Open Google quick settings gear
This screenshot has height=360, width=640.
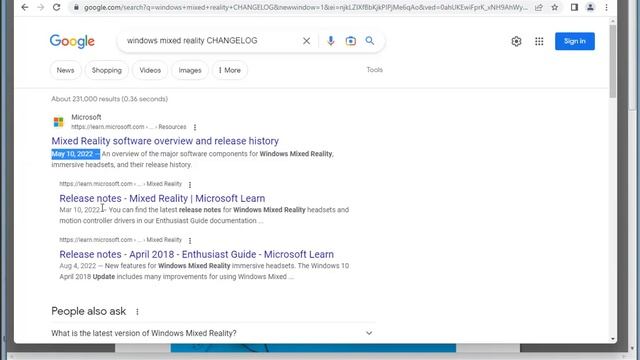[516, 41]
